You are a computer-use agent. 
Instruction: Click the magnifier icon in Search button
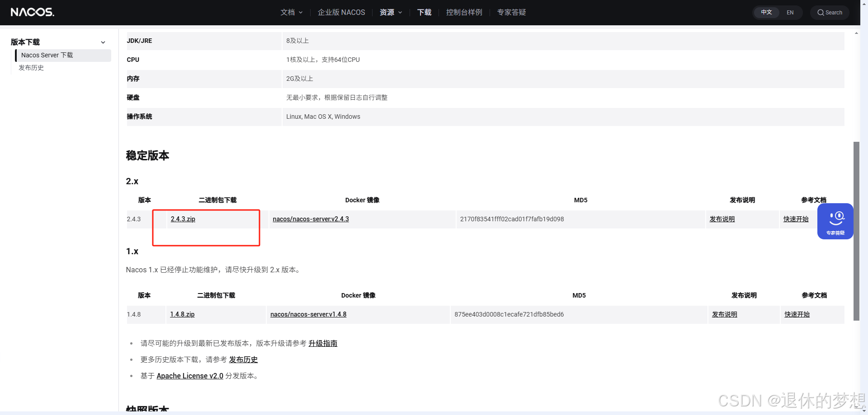(x=821, y=13)
